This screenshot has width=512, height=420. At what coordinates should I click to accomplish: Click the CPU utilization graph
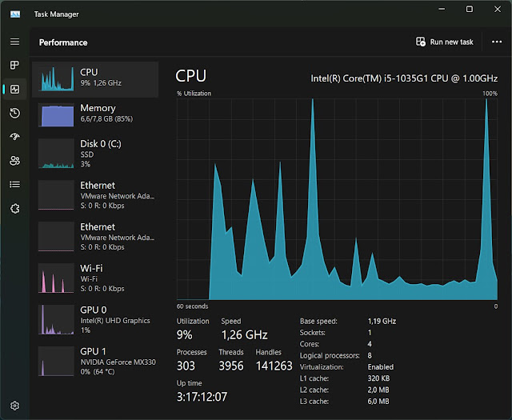337,199
